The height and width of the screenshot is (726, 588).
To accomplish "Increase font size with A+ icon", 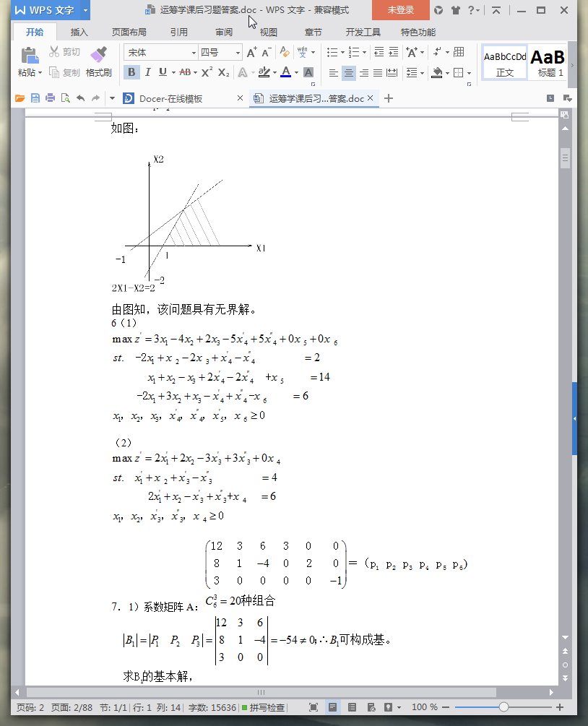I will point(251,52).
